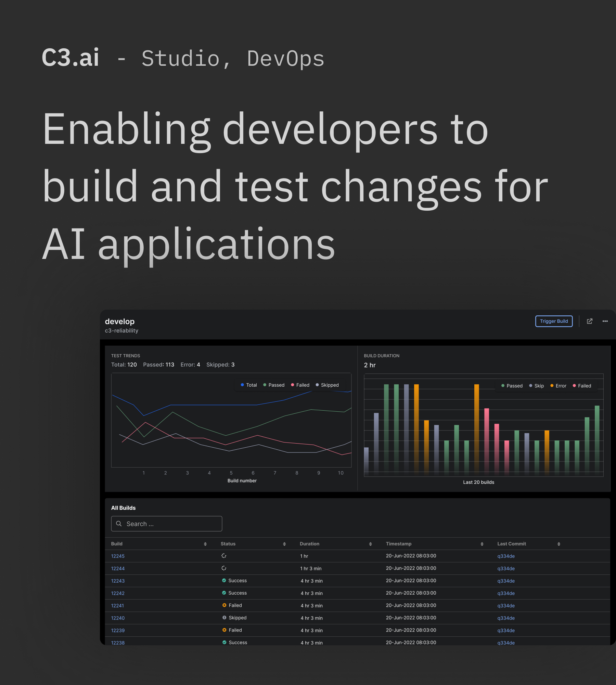Click the 'c3-reliability' subtitle
Screen dimensions: 616x685
click(121, 331)
